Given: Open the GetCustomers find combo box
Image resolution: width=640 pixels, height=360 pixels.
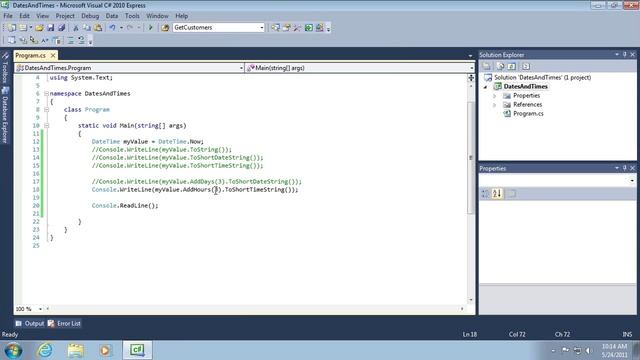Looking at the screenshot, I should (x=218, y=27).
